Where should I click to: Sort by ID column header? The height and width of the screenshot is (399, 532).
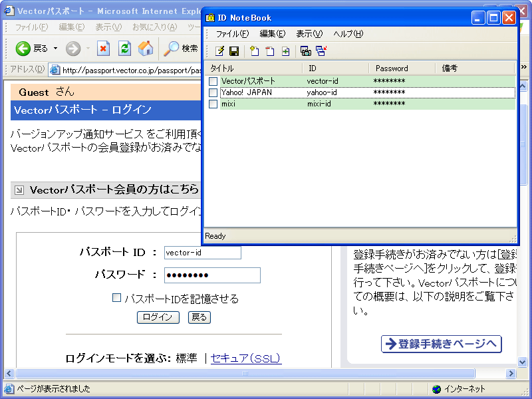pos(336,68)
